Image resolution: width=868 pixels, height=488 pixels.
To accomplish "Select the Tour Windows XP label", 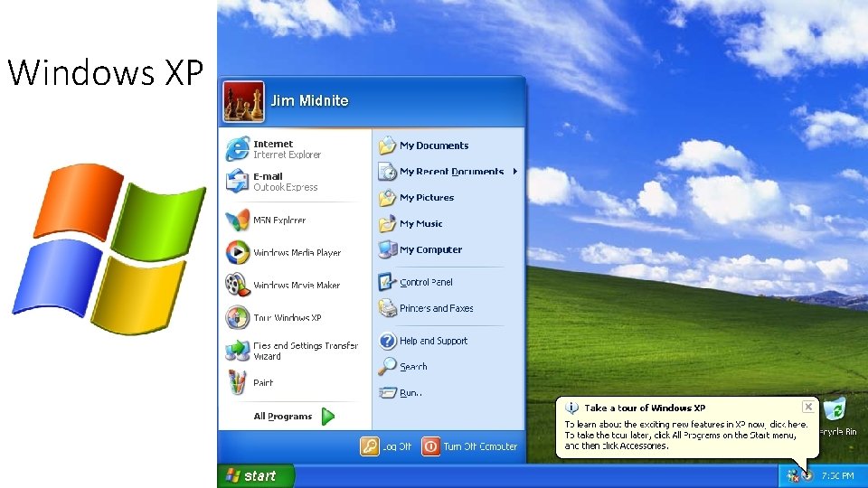I will pyautogui.click(x=288, y=317).
